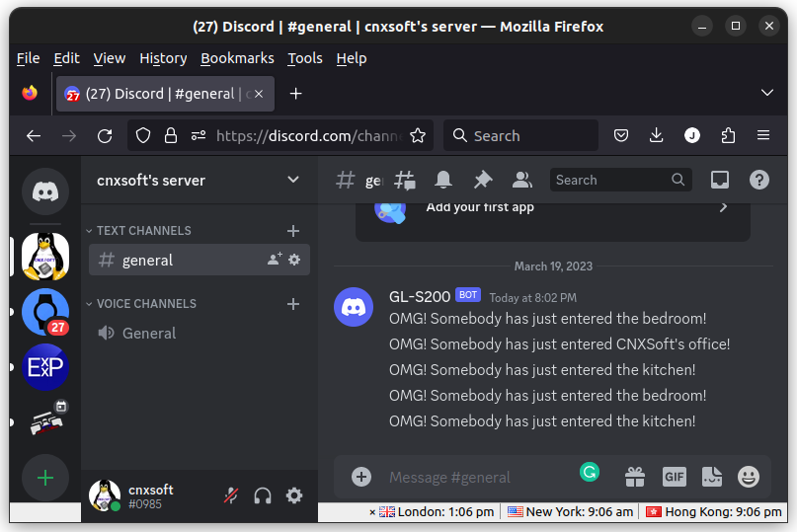The image size is (797, 532).
Task: Focus Discord channel Search field
Action: [620, 180]
